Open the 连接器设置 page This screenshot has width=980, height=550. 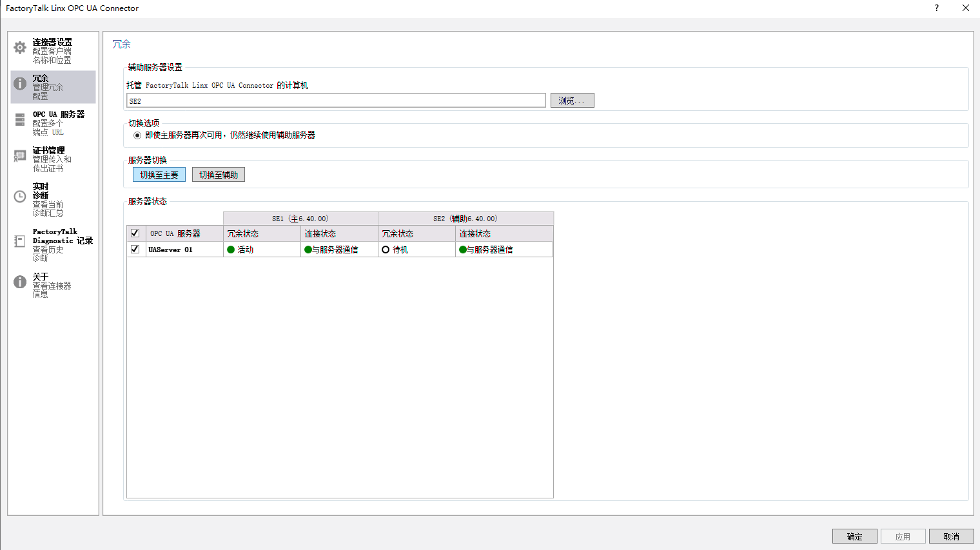pos(53,51)
